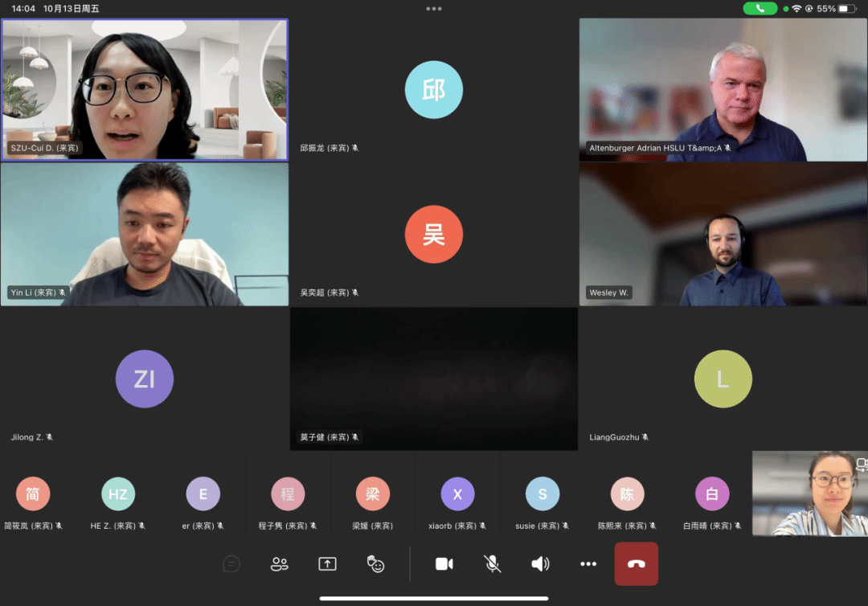
Task: Select Altenburger Adrian's video tile
Action: pyautogui.click(x=723, y=89)
